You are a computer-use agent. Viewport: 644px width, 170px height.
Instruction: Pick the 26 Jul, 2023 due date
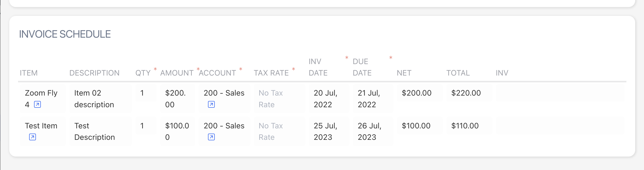click(x=372, y=131)
